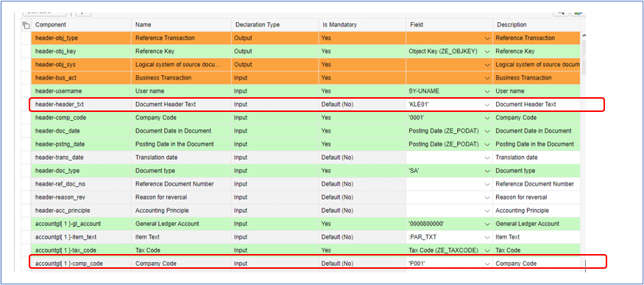The width and height of the screenshot is (644, 285).
Task: Open Field dropdown for header-ref_doc_no row
Action: coord(487,184)
